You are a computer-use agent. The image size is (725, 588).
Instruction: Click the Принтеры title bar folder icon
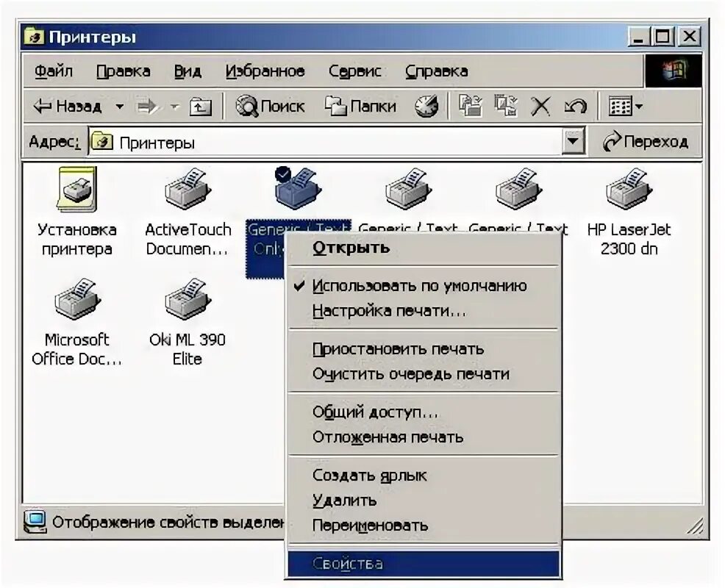35,37
